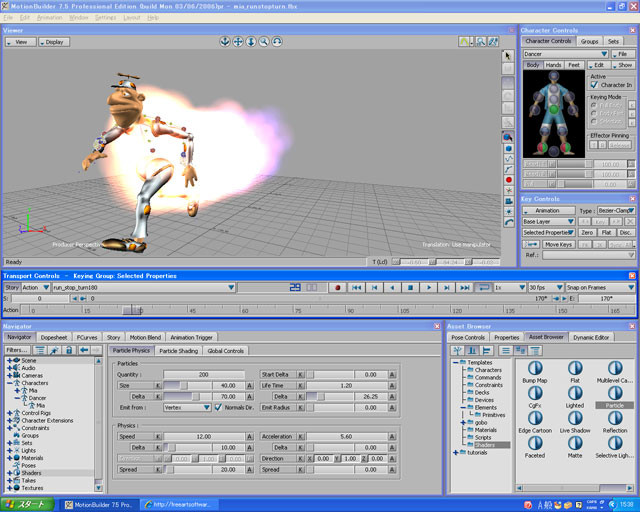Select the Lighted shader icon
The height and width of the screenshot is (512, 640).
575,397
